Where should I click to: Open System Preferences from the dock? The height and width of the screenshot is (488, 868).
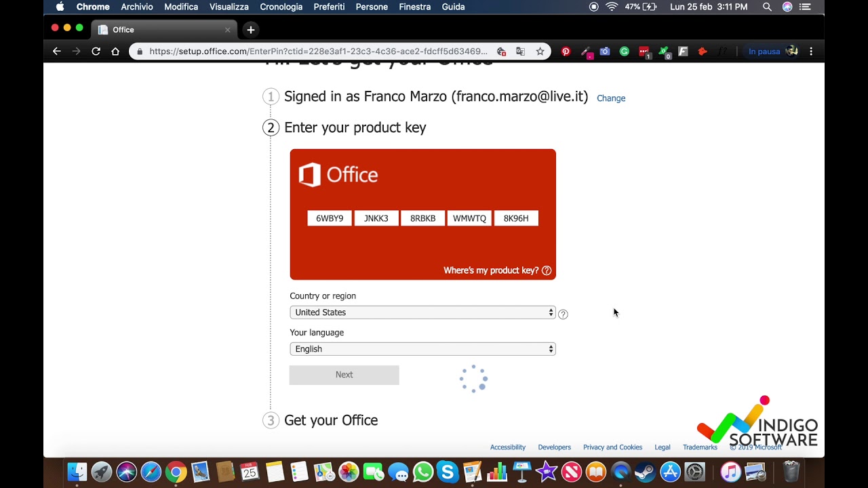(694, 472)
